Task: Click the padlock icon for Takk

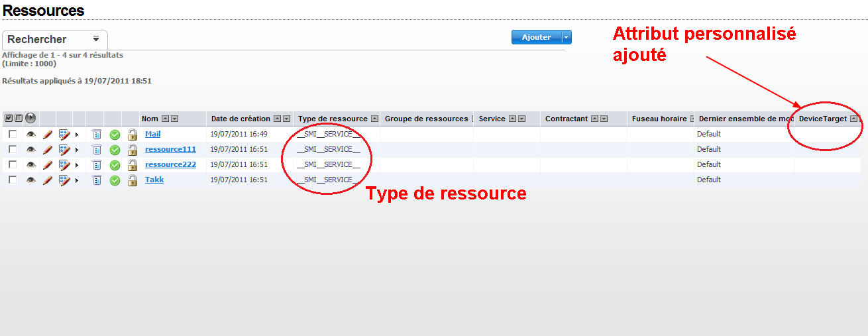Action: pos(132,180)
